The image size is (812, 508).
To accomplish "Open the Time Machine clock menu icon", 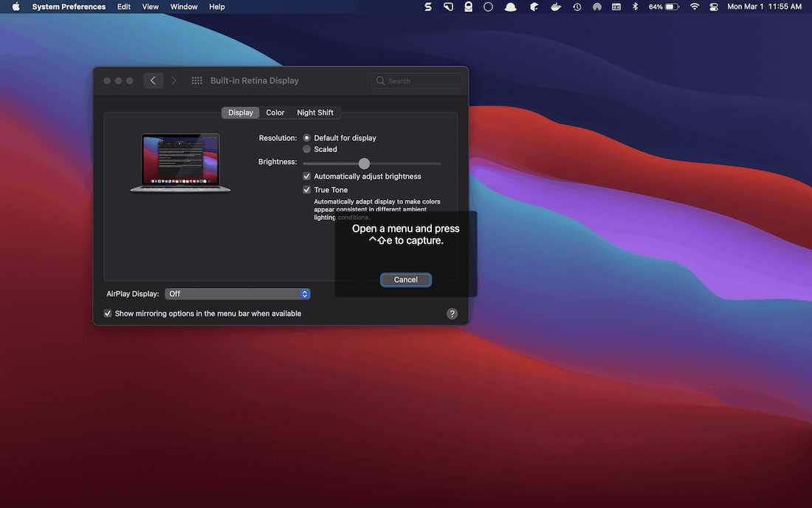I will (x=577, y=7).
